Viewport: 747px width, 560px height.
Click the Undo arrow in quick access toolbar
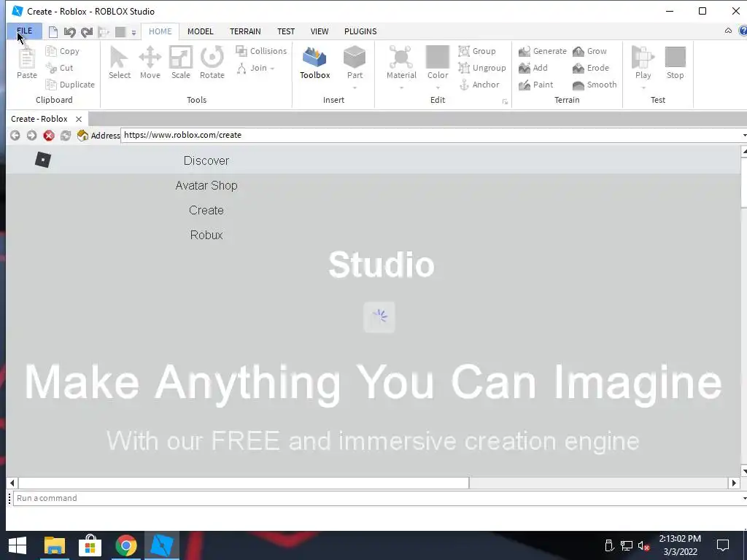click(70, 32)
